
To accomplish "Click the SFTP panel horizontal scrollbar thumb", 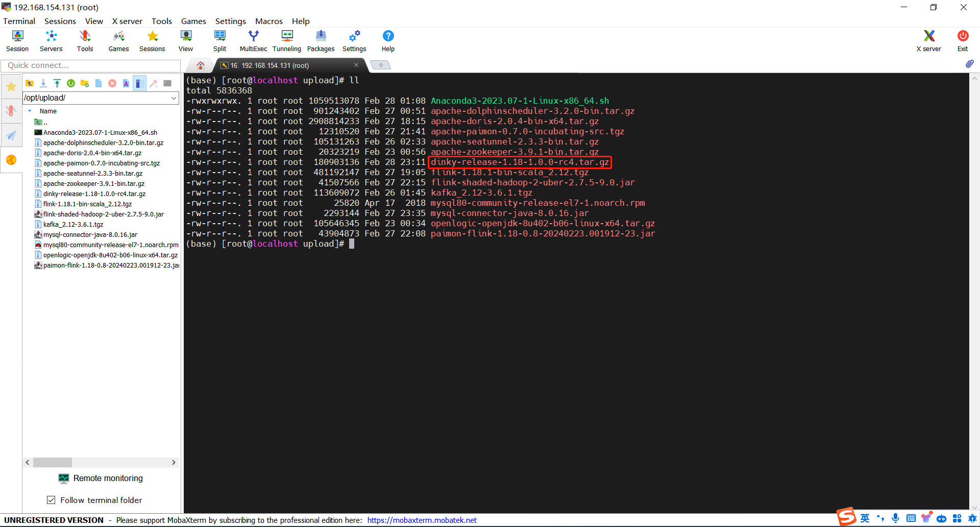I will [x=53, y=462].
